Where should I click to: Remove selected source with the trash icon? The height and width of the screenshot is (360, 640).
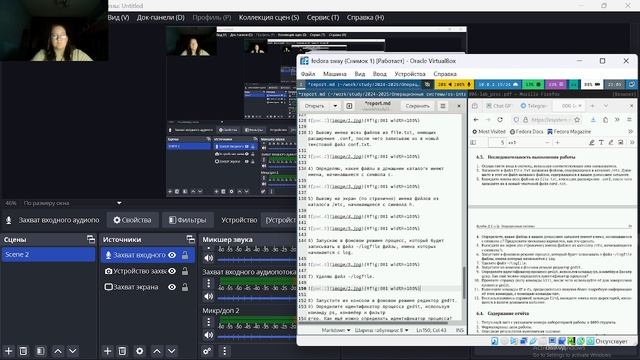pyautogui.click(x=122, y=351)
